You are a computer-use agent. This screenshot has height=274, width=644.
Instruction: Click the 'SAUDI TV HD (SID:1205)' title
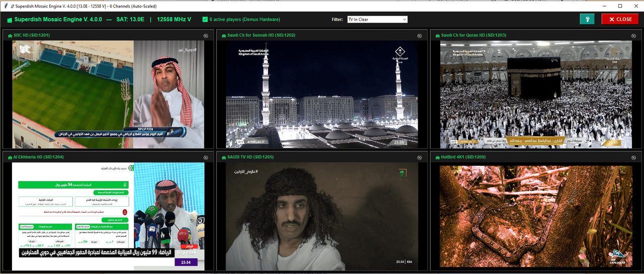(251, 157)
